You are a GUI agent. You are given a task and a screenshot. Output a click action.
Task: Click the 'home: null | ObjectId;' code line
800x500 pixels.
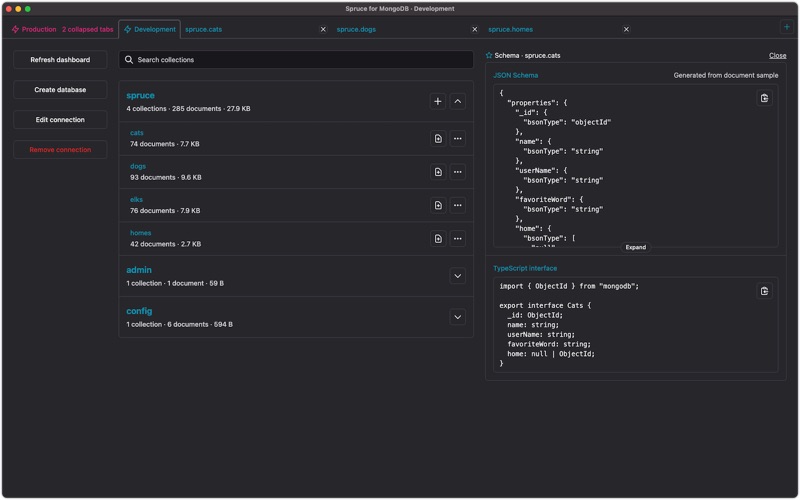[x=551, y=354]
